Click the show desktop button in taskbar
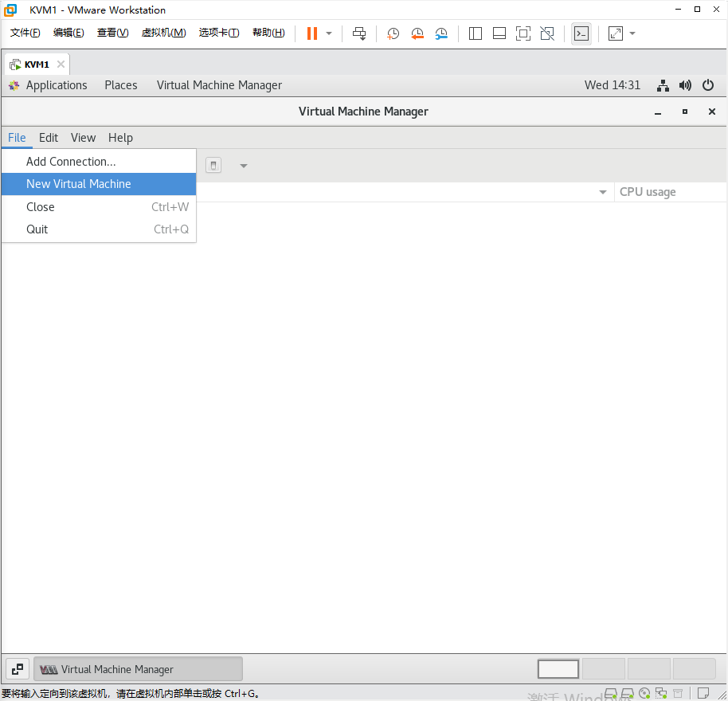Screen dimensions: 728x701 coord(18,669)
